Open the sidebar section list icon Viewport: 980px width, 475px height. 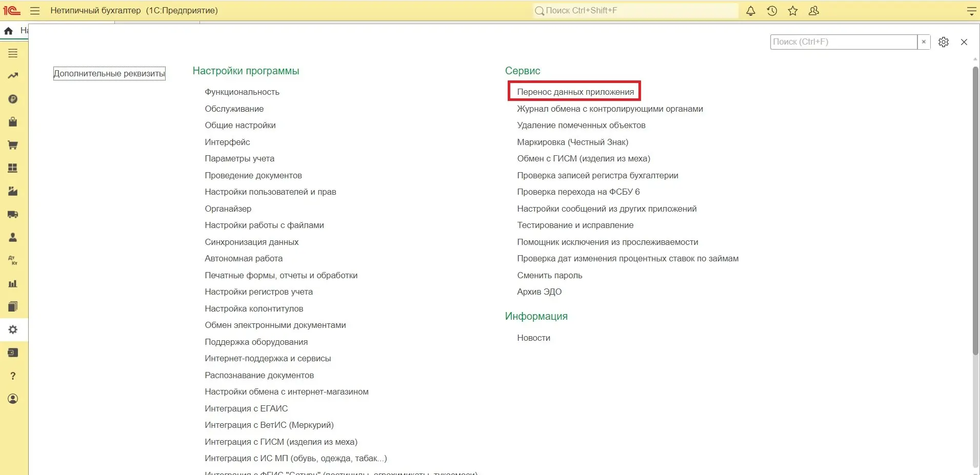(13, 53)
